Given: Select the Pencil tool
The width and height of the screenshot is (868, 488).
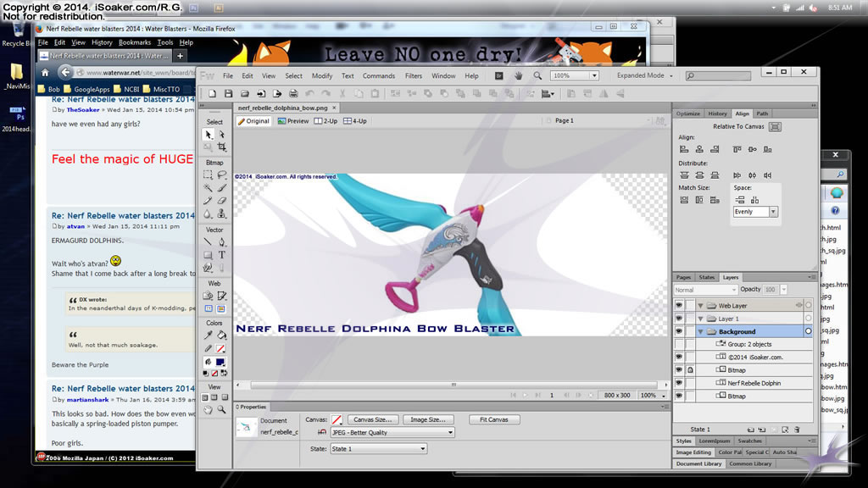Looking at the screenshot, I should [x=209, y=201].
